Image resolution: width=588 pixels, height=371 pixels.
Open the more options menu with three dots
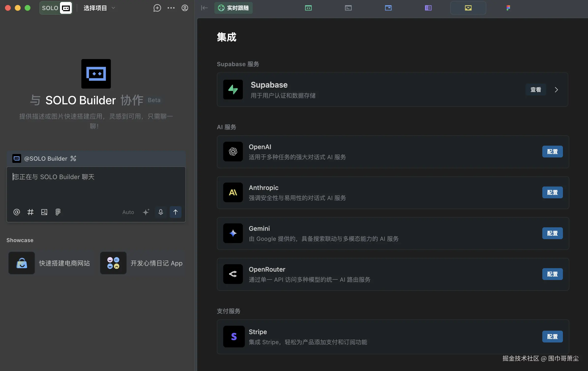(171, 8)
